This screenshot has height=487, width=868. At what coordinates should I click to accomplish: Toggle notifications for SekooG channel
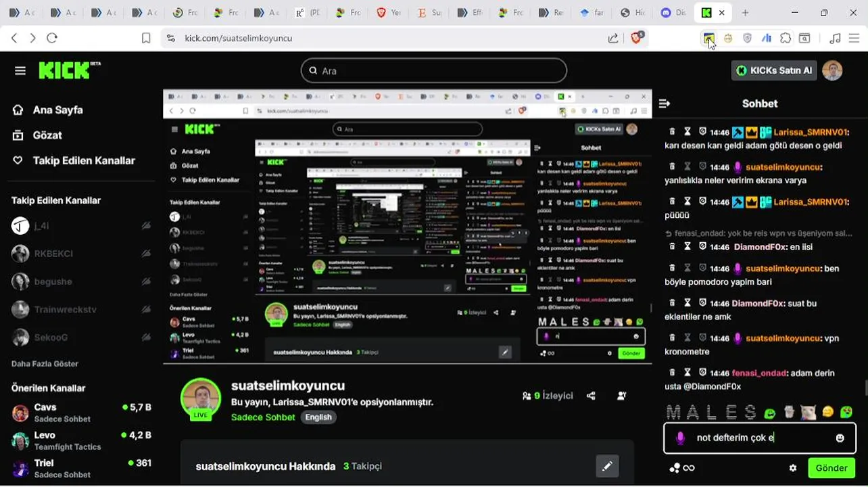tap(146, 337)
